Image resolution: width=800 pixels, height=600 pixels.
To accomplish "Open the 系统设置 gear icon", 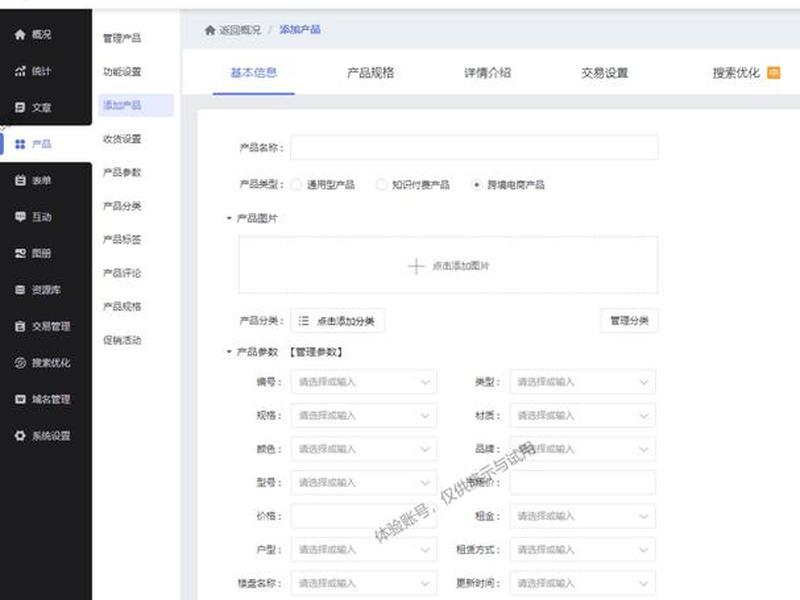I will 20,436.
